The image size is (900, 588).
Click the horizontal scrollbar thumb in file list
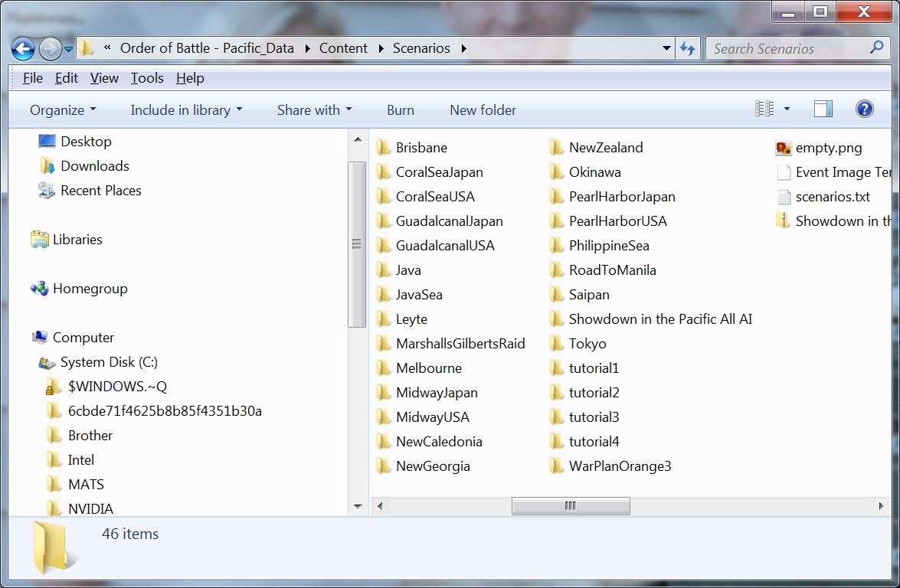tap(571, 506)
